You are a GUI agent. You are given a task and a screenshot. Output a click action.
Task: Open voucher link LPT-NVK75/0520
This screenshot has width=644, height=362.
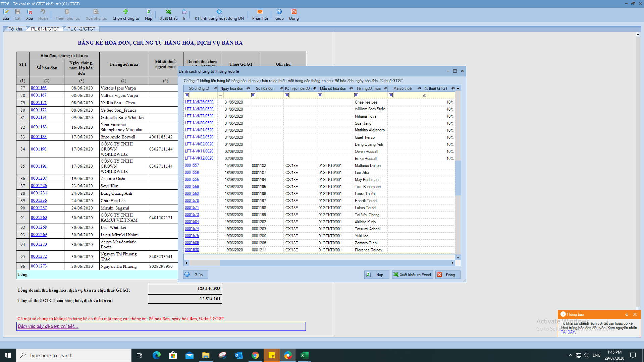(x=199, y=102)
